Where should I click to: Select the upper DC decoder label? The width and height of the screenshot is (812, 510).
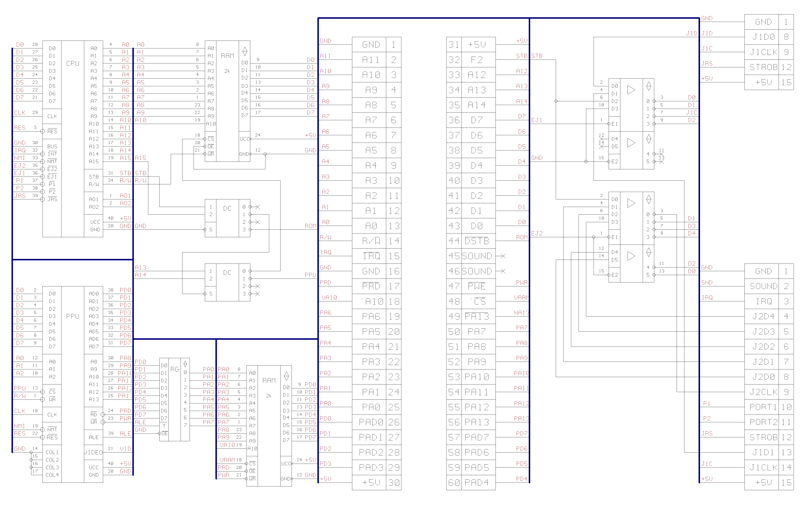[227, 208]
